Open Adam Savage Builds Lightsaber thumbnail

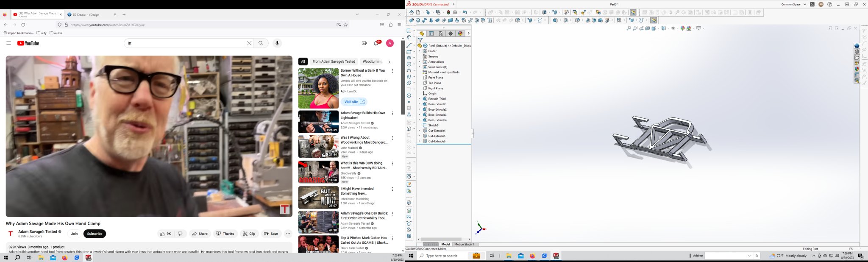coord(318,122)
